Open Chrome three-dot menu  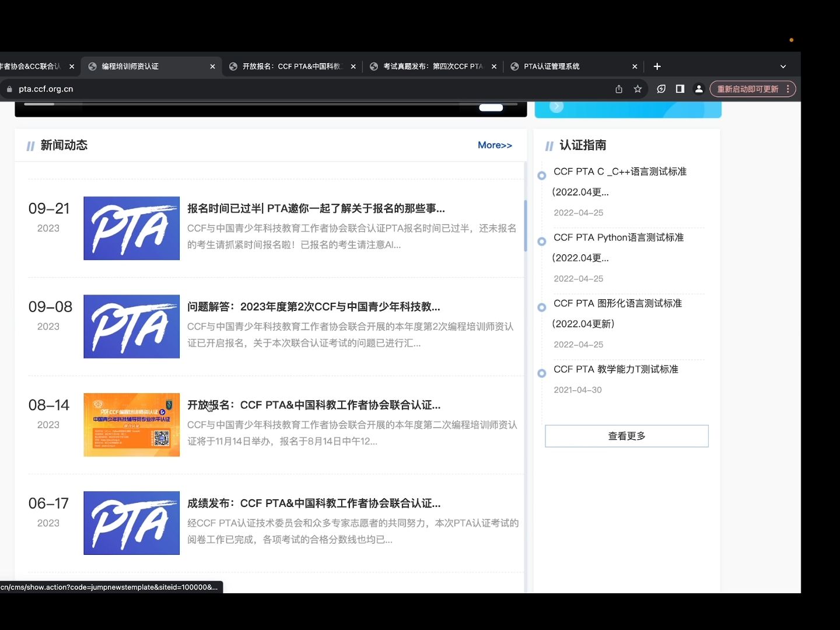pos(788,89)
